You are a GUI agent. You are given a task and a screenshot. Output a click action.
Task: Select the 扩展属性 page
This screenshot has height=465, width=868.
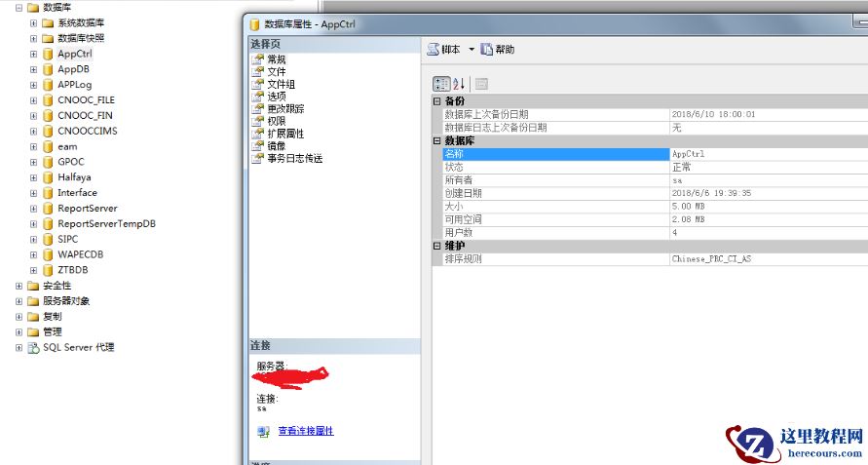(285, 134)
